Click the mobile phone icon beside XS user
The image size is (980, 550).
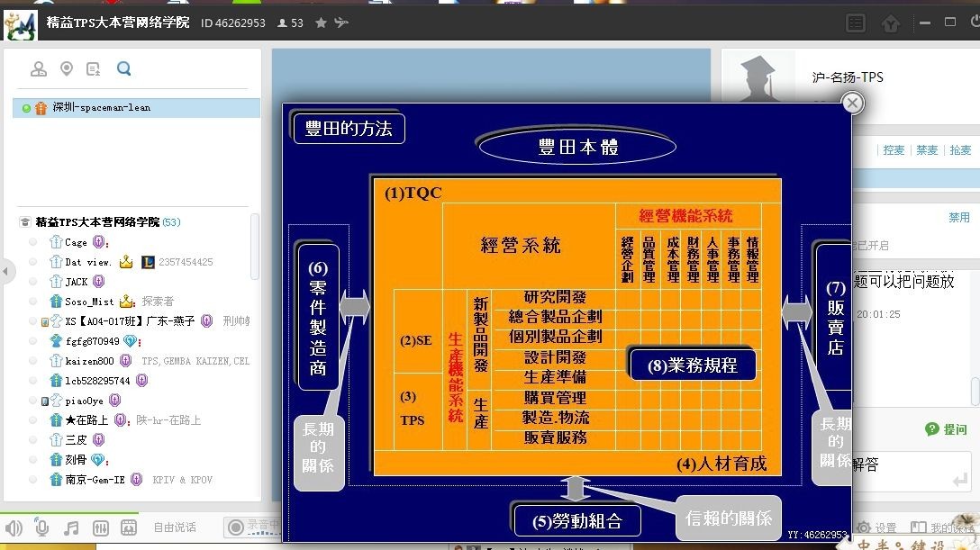44,322
